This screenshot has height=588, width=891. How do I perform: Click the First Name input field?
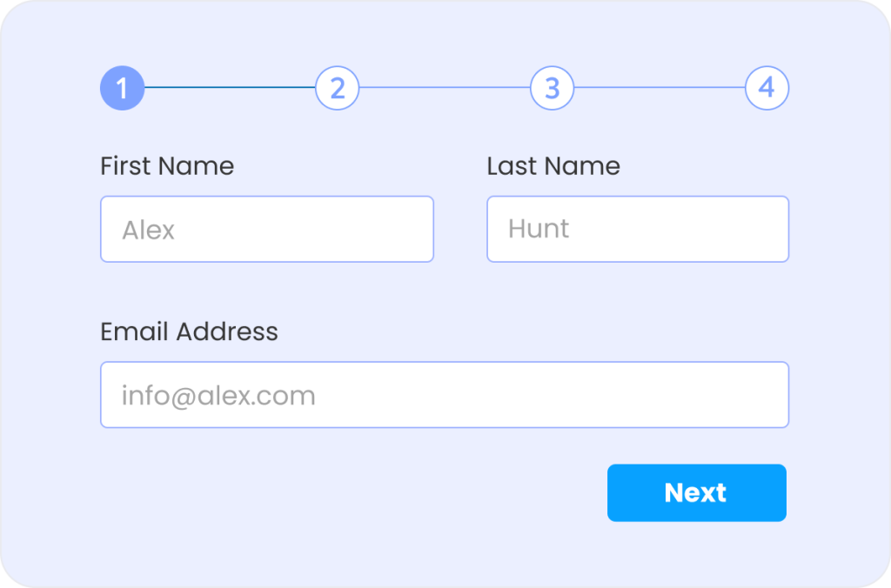(x=267, y=229)
